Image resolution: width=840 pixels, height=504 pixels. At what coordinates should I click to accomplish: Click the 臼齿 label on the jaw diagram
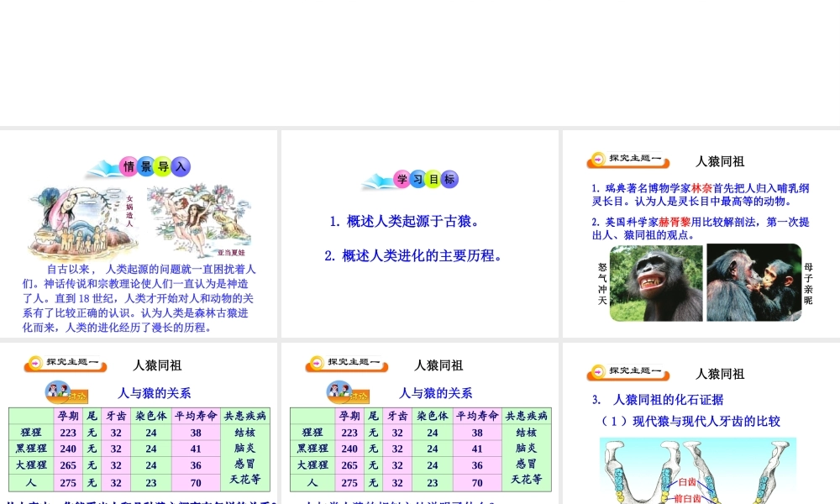point(687,482)
